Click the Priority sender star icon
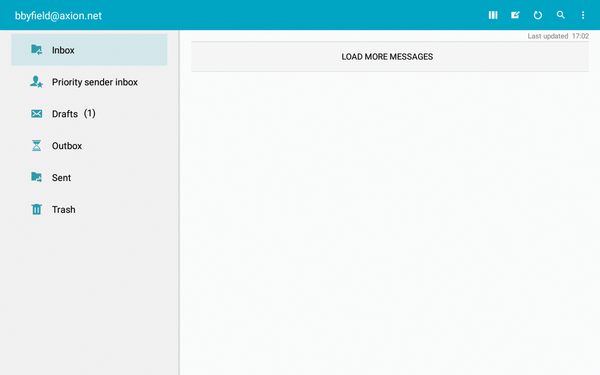Image resolution: width=600 pixels, height=375 pixels. 36,82
